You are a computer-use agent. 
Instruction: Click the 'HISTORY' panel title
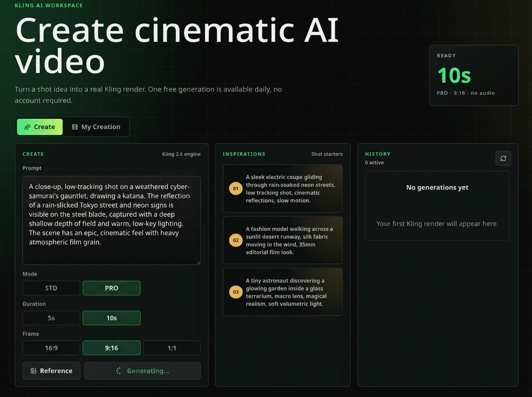pyautogui.click(x=378, y=154)
